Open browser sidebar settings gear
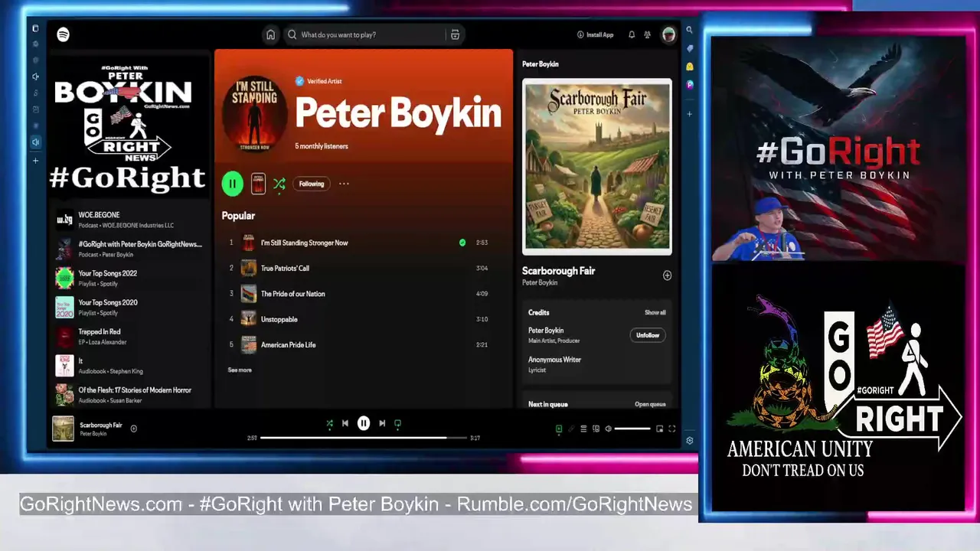Image resolution: width=980 pixels, height=551 pixels. (689, 441)
